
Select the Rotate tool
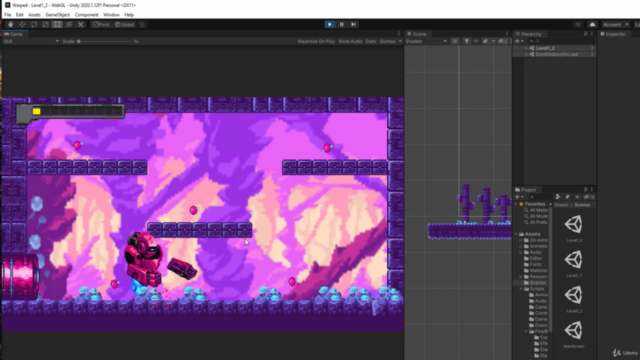(34, 24)
